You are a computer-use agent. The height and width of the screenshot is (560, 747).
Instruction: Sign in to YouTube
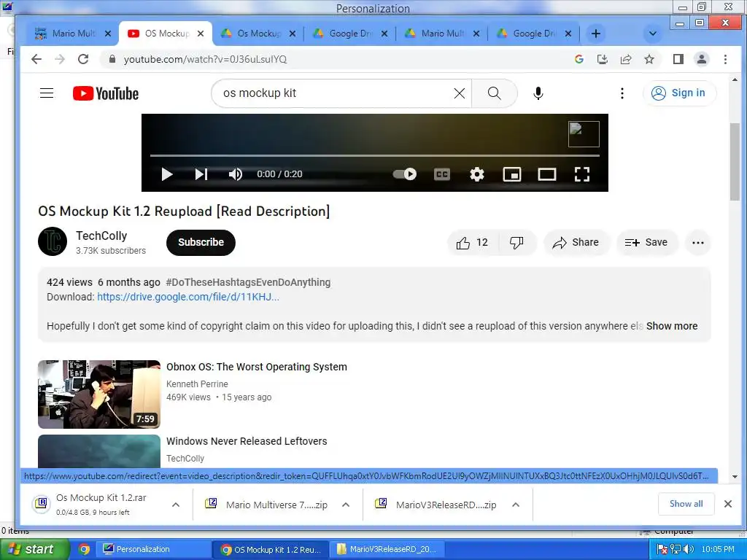(x=679, y=93)
